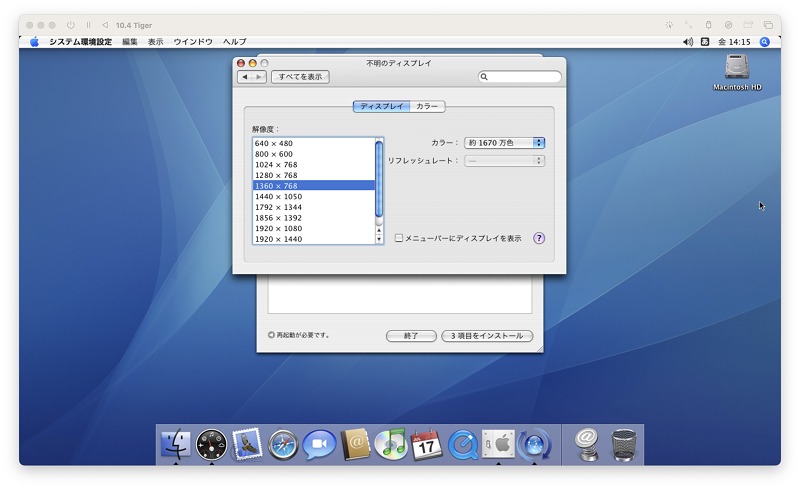Viewport: 800px width, 489px height.
Task: Select 1440 × 1050 resolution
Action: pyautogui.click(x=314, y=197)
